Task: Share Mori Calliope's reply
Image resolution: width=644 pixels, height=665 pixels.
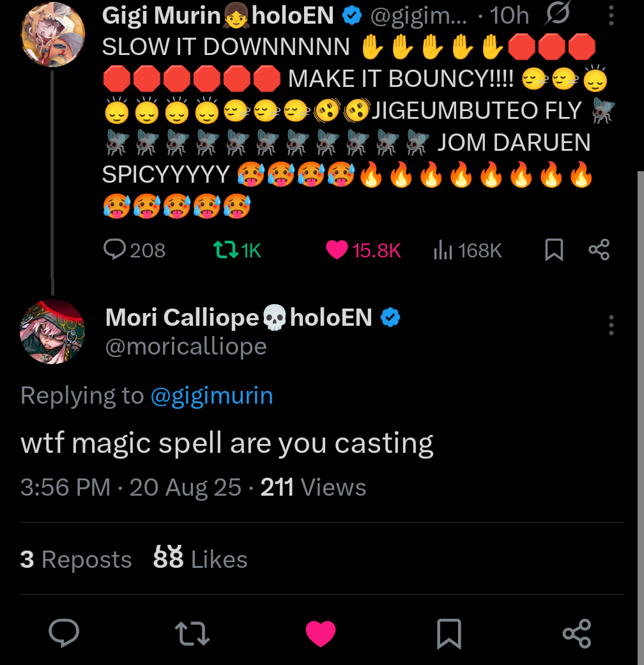Action: (x=577, y=633)
